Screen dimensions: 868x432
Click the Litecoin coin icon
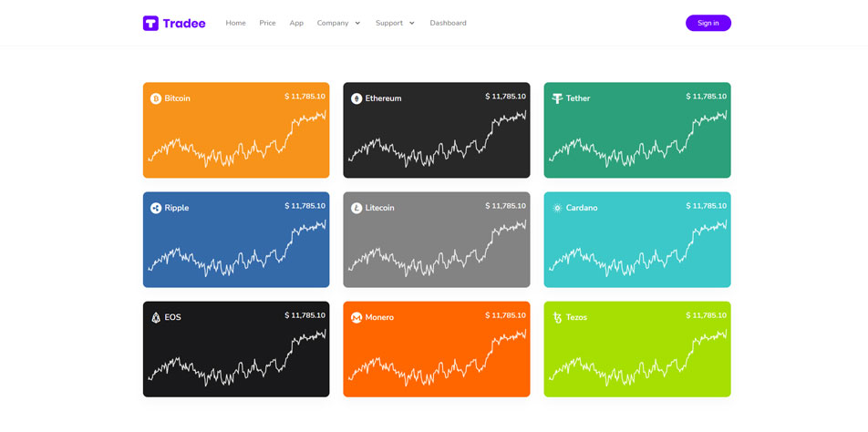pyautogui.click(x=356, y=208)
